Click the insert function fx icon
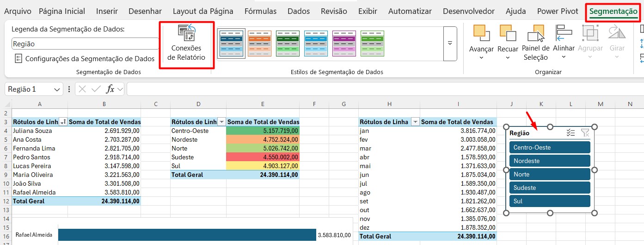The width and height of the screenshot is (644, 245). point(110,89)
